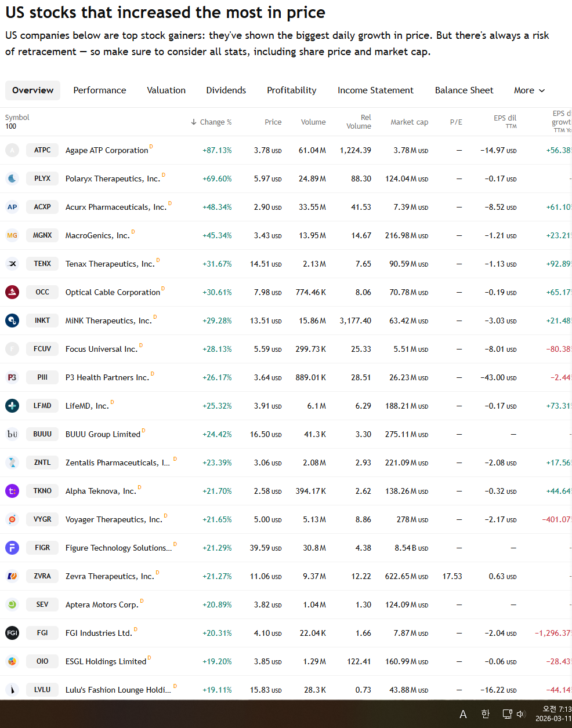Click the FGI Industries black logo
Image resolution: width=572 pixels, height=728 pixels.
[x=12, y=633]
